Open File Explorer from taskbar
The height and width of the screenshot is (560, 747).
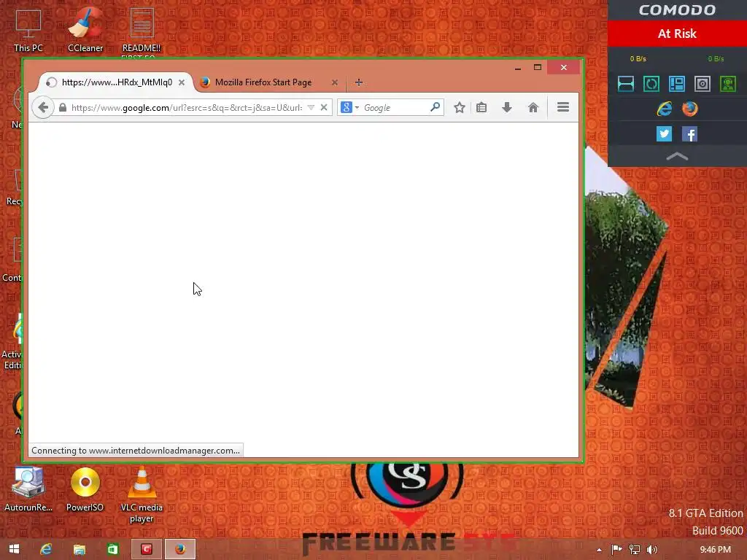tap(79, 549)
